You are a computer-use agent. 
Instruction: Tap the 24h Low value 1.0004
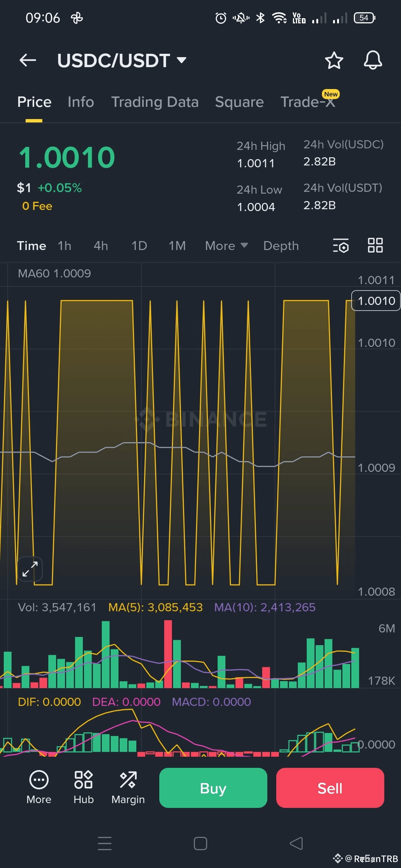pos(256,207)
